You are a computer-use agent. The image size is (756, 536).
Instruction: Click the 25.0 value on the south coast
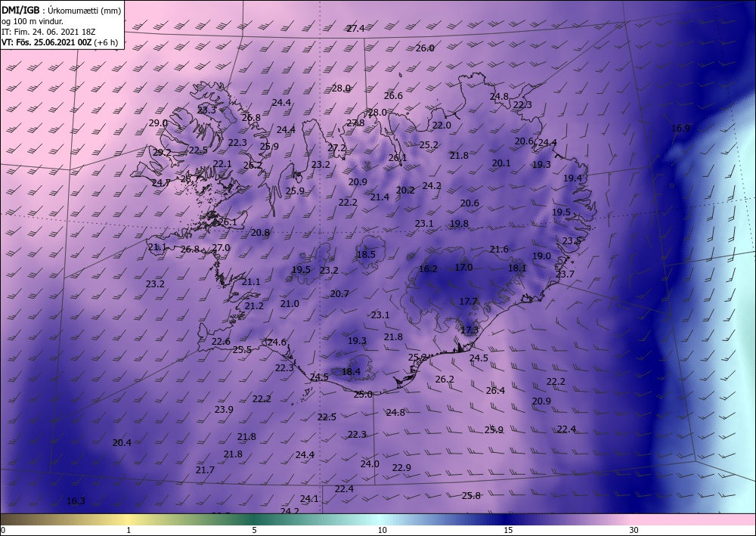[363, 395]
